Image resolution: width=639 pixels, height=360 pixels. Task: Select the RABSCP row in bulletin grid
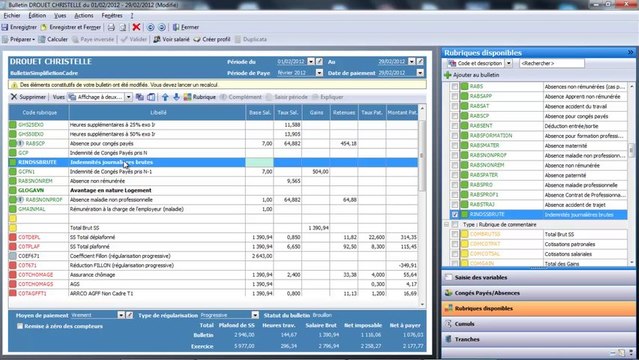213,144
